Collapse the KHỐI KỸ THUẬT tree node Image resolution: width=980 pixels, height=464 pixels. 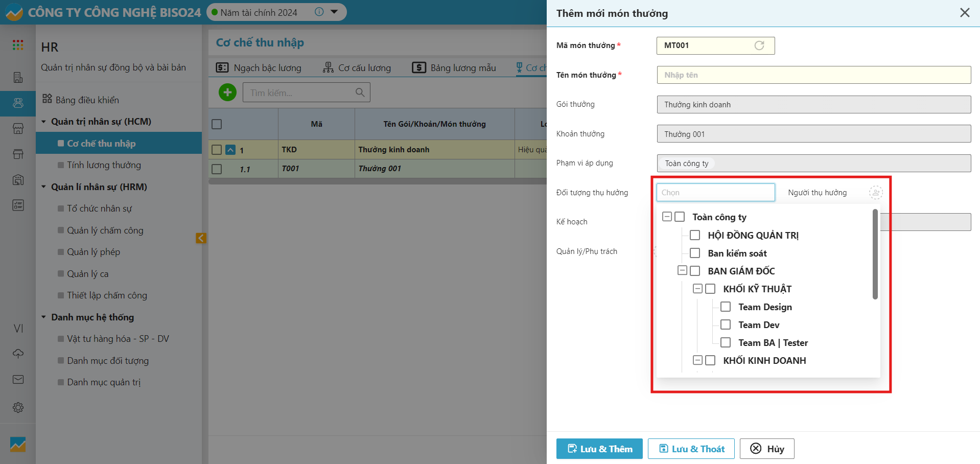click(697, 289)
